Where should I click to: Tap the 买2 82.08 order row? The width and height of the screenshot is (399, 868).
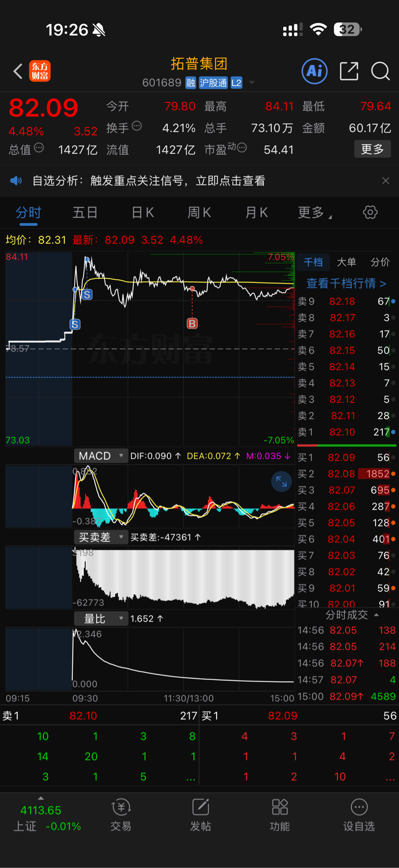click(x=347, y=474)
